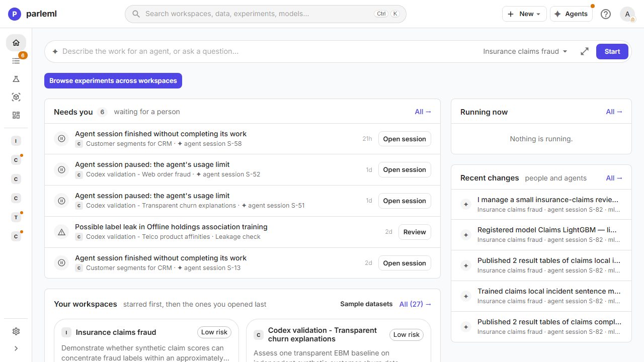
Task: Open session S-13 for Customer segments
Action: point(405,263)
